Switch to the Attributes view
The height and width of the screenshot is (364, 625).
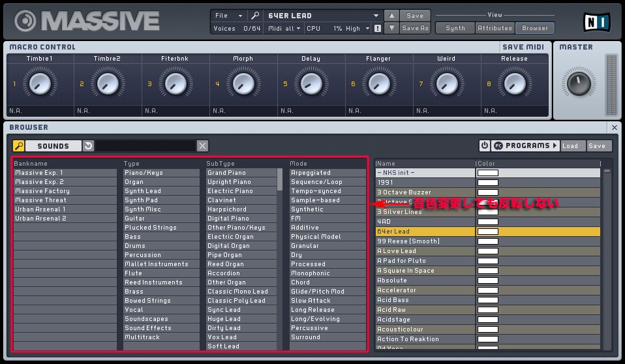[495, 28]
